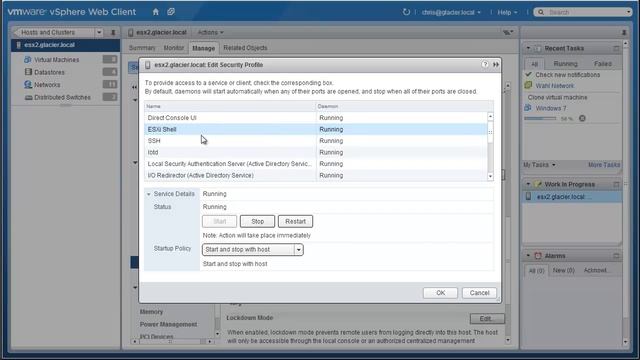
Task: Open Datastores in navigator
Action: (49, 72)
